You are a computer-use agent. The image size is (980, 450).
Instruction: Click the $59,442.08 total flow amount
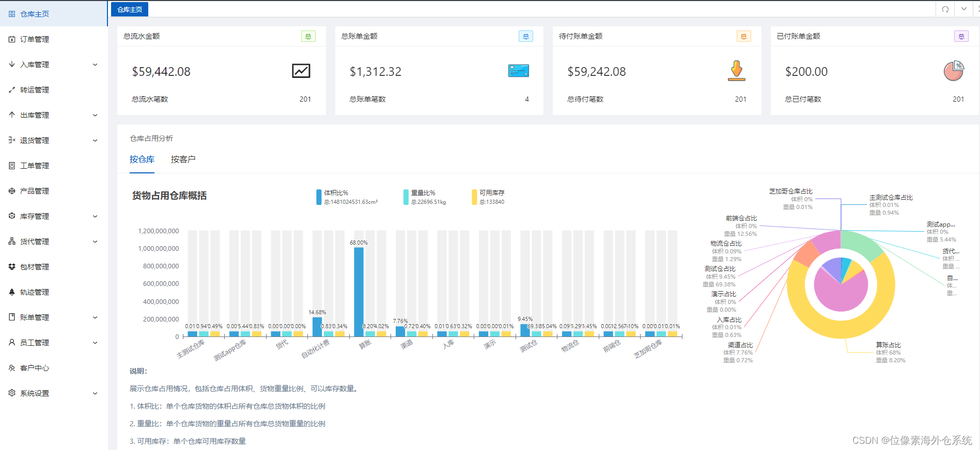(x=161, y=72)
